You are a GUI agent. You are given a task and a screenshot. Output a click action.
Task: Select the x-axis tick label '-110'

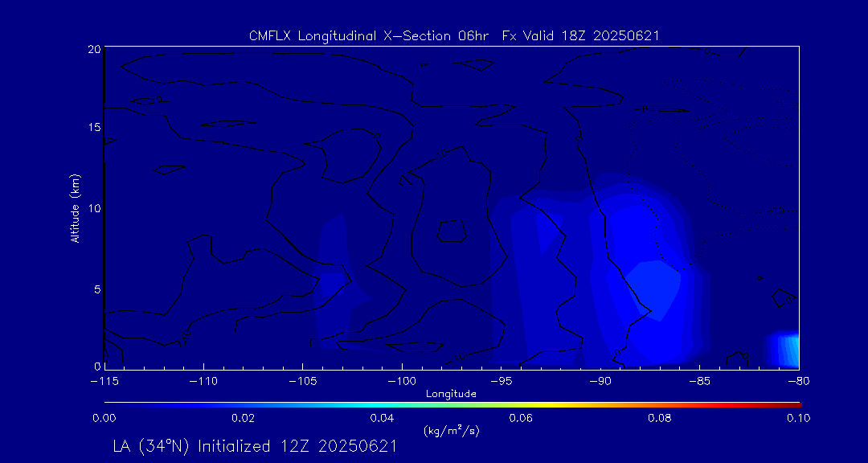click(203, 383)
